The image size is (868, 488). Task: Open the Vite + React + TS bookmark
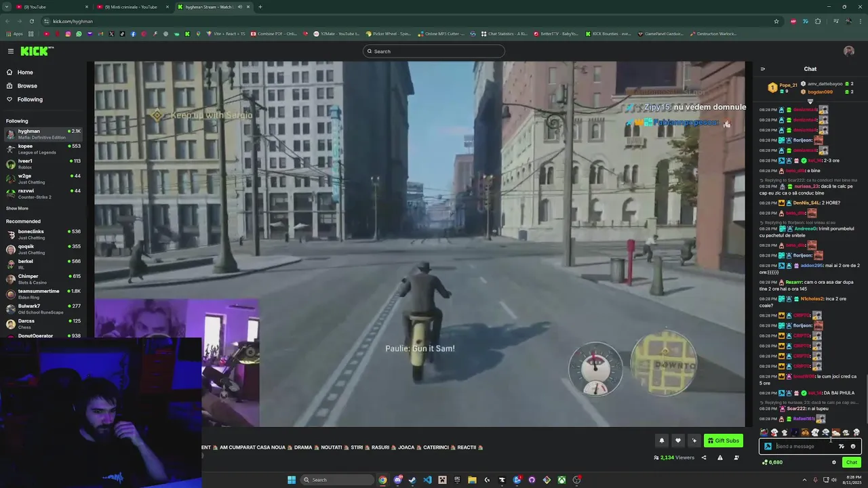point(226,34)
